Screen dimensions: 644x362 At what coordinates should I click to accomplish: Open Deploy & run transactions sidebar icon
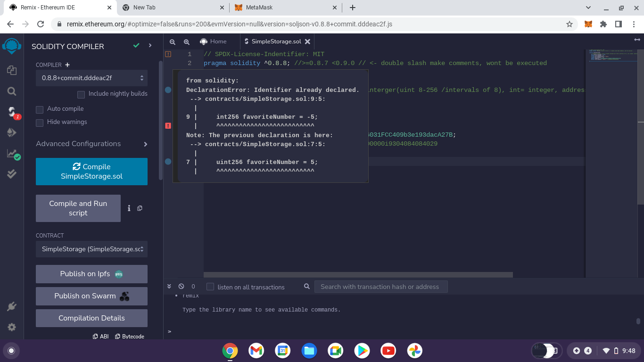(x=12, y=133)
